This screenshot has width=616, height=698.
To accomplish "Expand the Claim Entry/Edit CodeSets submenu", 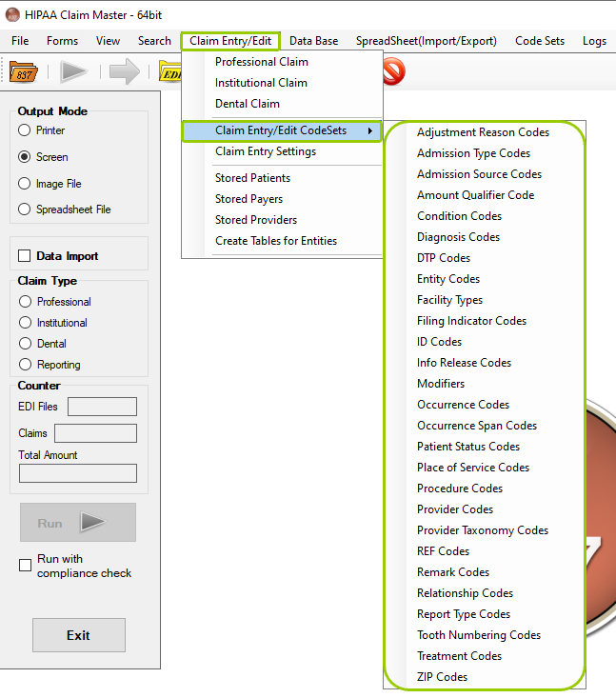I will (282, 130).
